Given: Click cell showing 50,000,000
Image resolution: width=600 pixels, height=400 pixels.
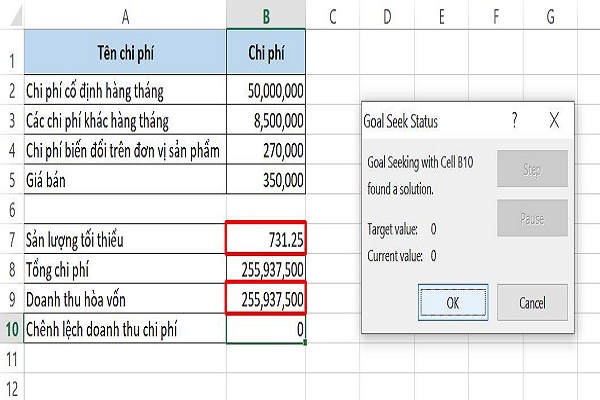Looking at the screenshot, I should 267,92.
